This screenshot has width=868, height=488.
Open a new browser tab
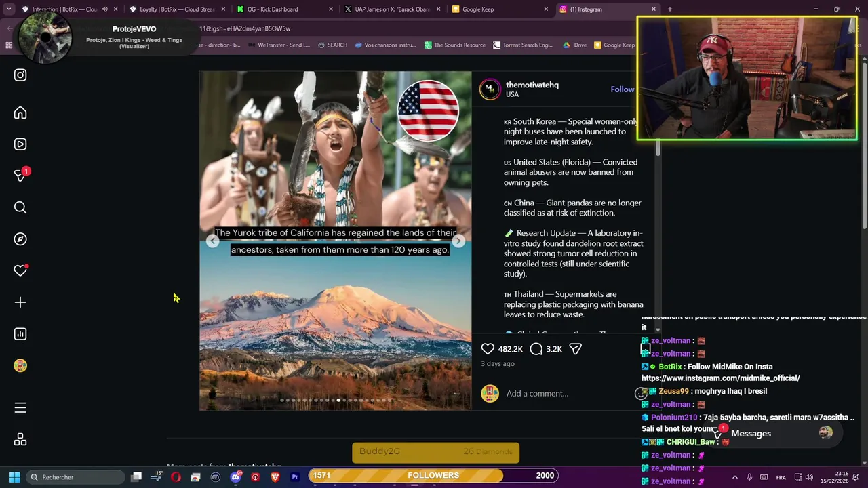pos(669,9)
